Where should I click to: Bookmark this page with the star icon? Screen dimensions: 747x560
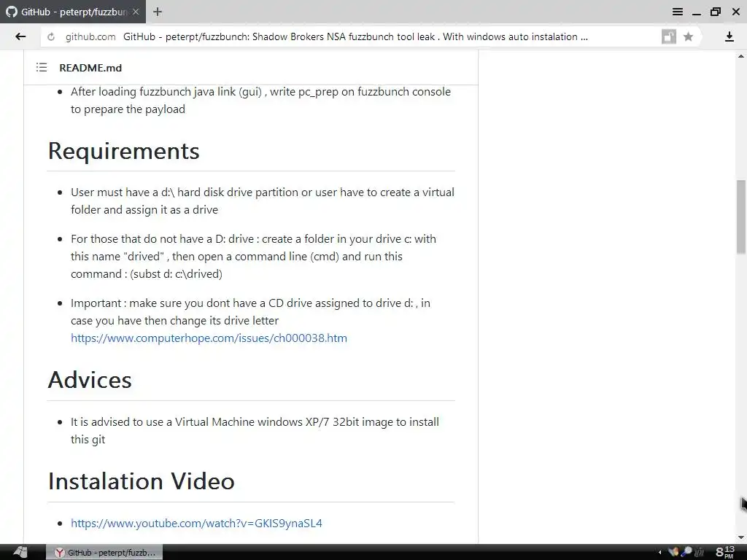click(688, 36)
